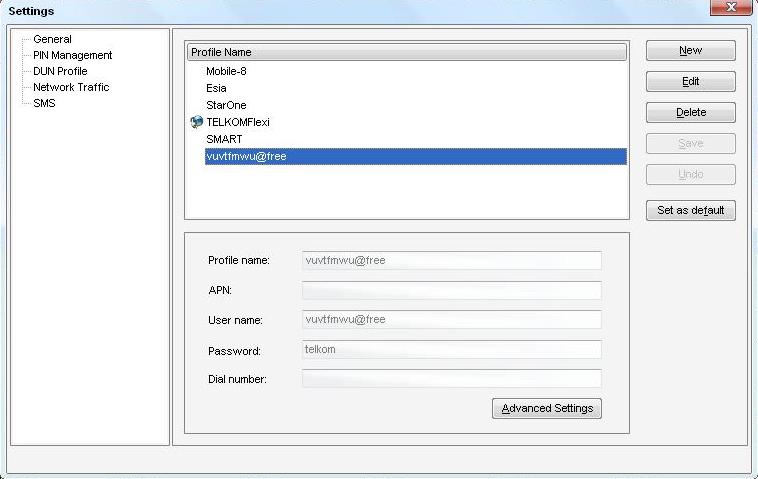Click the Dial number input field

[x=452, y=378]
